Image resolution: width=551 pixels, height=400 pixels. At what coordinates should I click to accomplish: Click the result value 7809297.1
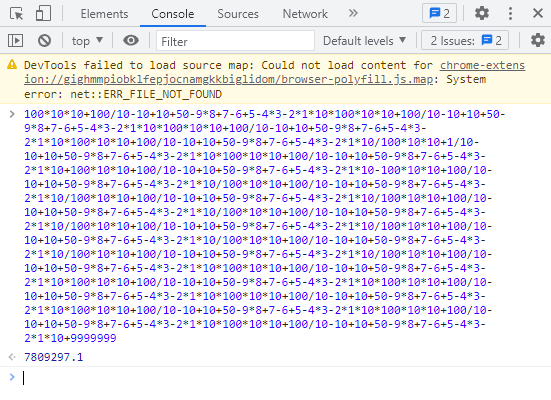[53, 357]
